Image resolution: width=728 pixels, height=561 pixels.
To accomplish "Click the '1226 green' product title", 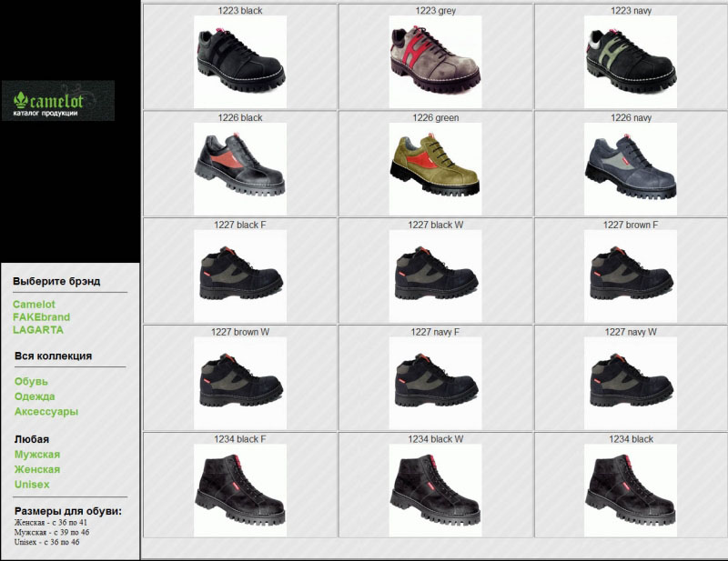I will coord(436,118).
